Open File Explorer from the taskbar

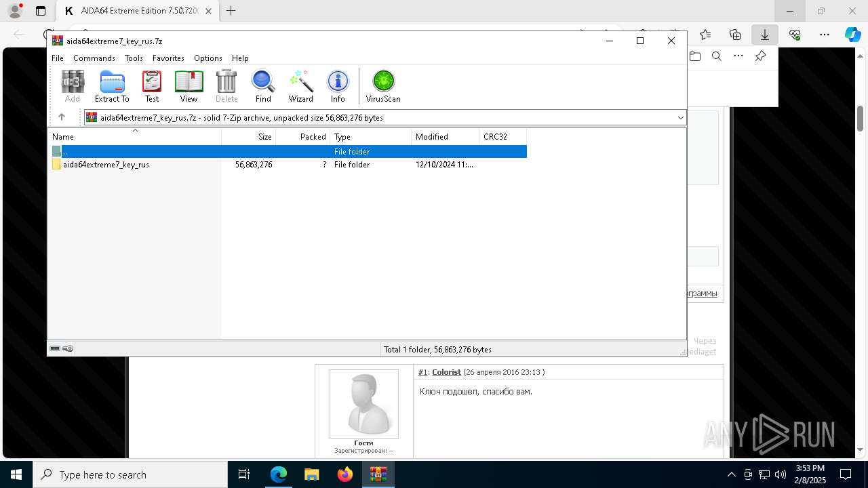point(312,474)
